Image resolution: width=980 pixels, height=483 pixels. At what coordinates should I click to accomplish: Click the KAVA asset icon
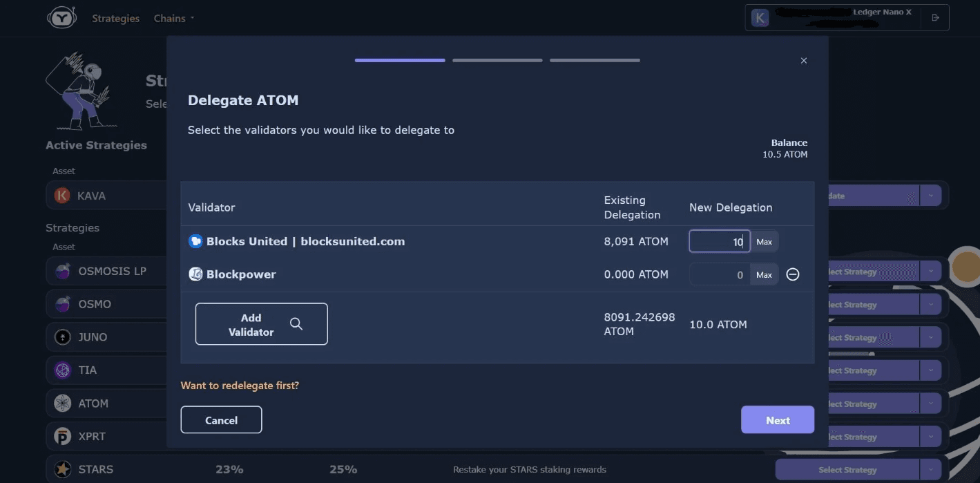(62, 196)
